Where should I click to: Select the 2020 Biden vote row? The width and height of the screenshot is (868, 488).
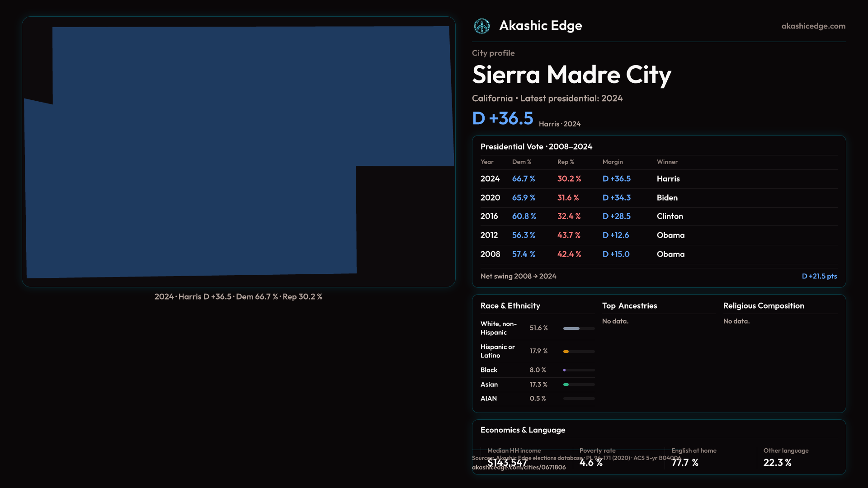(x=658, y=198)
